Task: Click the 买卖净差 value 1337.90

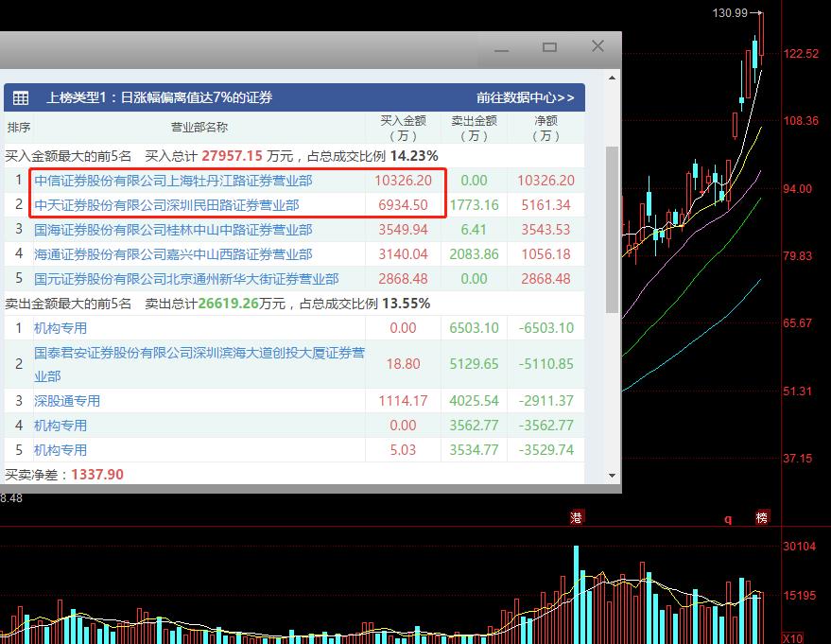Action: [x=97, y=475]
